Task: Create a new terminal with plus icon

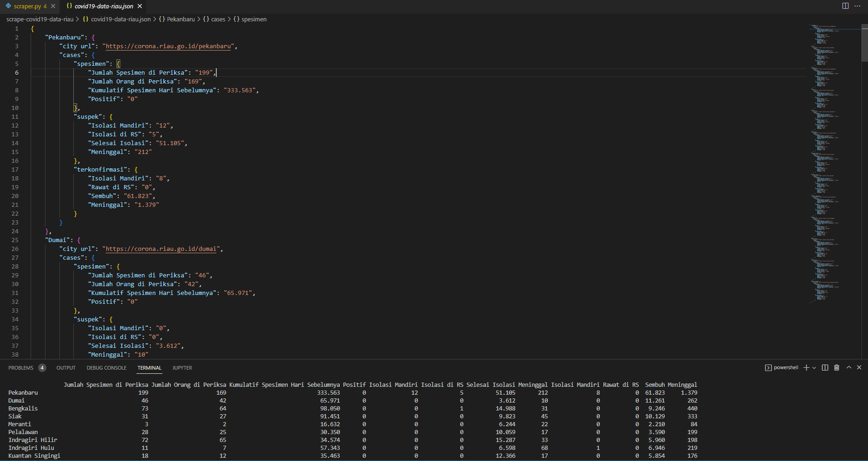Action: tap(806, 367)
